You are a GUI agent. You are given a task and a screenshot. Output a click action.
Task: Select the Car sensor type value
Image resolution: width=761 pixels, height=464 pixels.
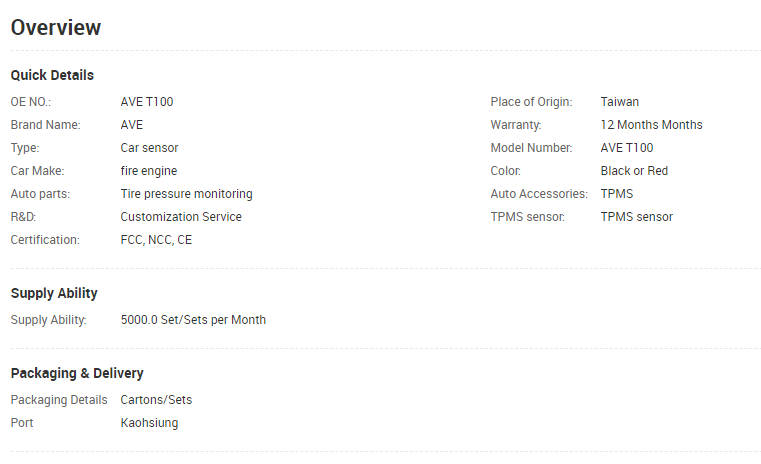[149, 148]
